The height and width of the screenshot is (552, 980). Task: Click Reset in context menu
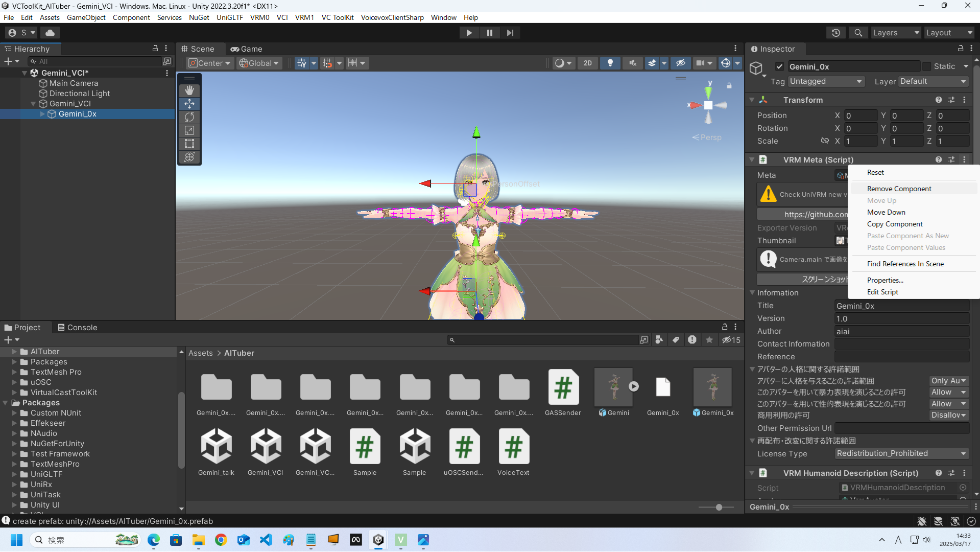click(x=875, y=172)
